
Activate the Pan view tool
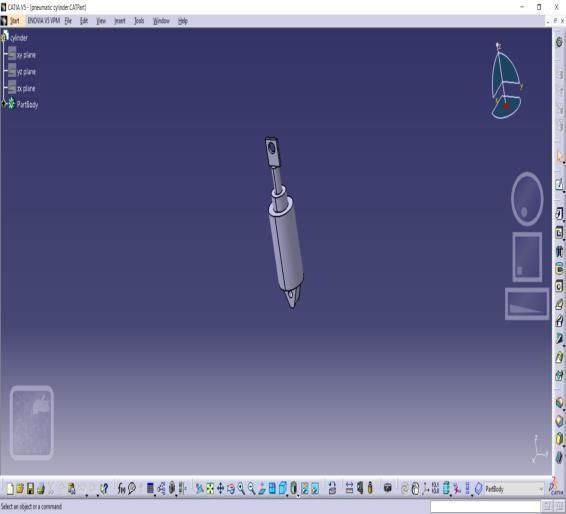(220, 489)
